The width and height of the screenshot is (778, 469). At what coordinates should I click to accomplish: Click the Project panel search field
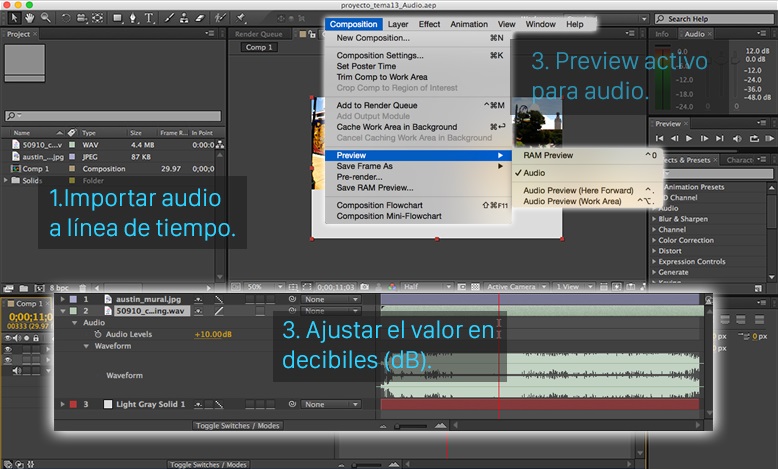pyautogui.click(x=113, y=116)
